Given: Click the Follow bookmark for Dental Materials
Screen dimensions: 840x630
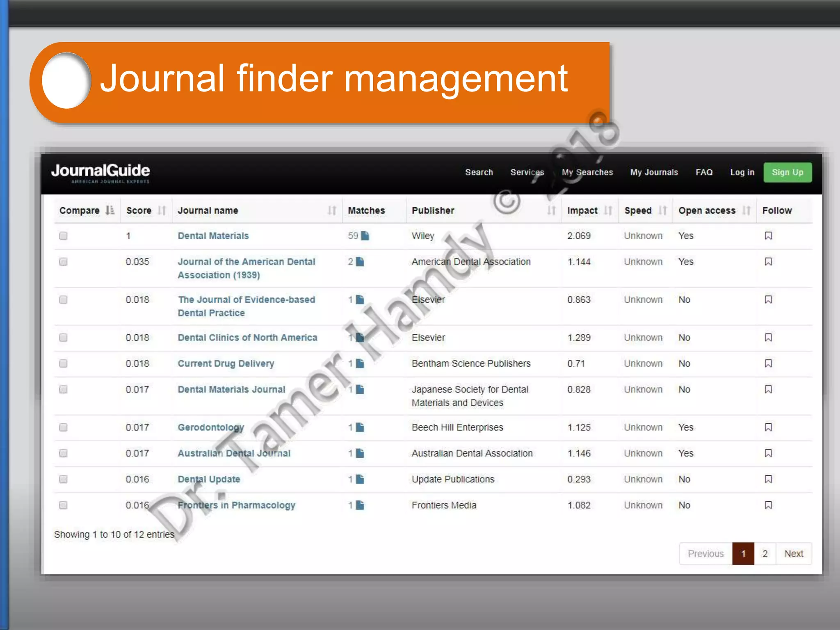Looking at the screenshot, I should point(768,236).
